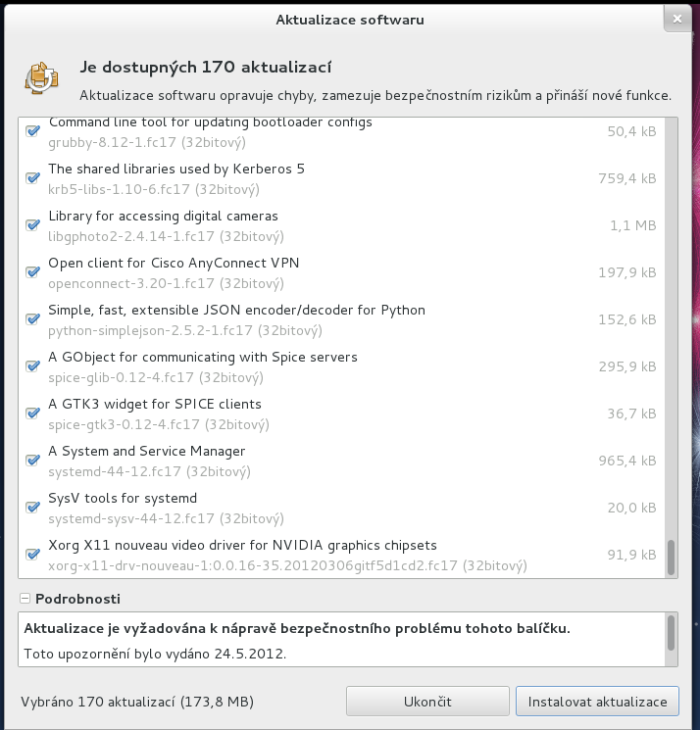Click the software update package icon

[41, 78]
